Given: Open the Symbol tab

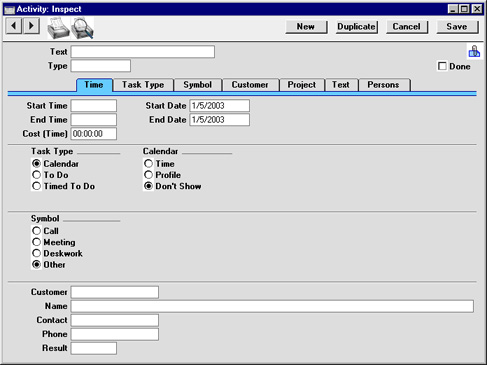Looking at the screenshot, I should click(x=198, y=85).
